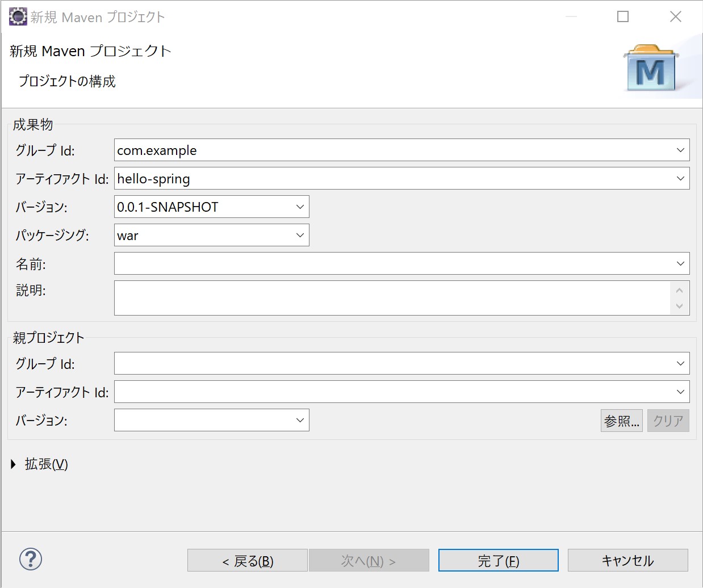
Task: Maximize the 新規 Maven プロジェクト window
Action: (623, 16)
